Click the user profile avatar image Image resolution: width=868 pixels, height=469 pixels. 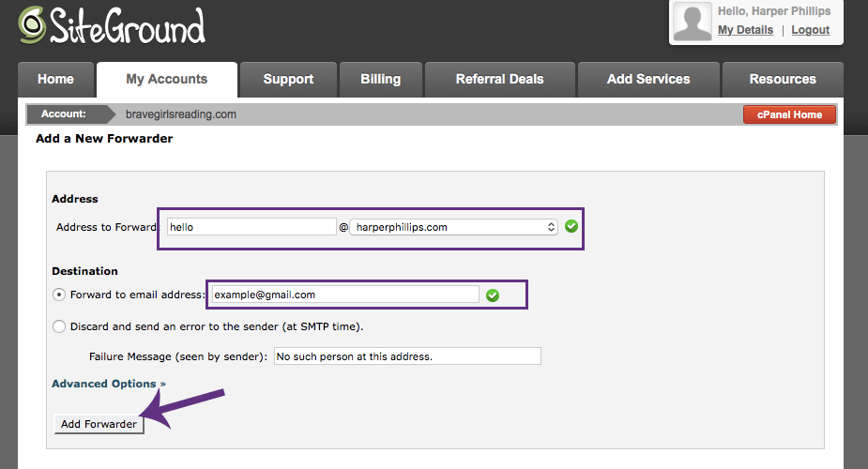point(693,23)
